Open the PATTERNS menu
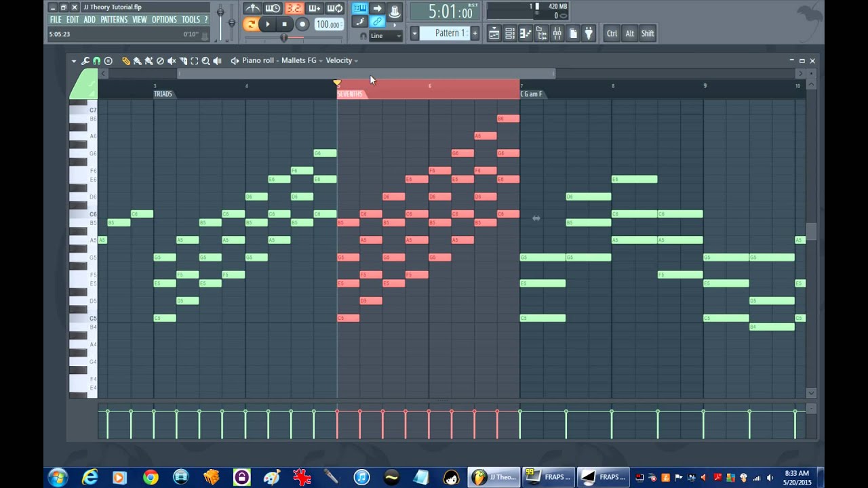The image size is (868, 488). (x=114, y=20)
